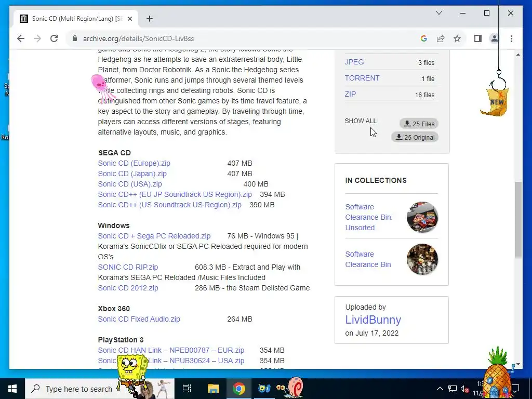
Task: Download all 25 Files
Action: pyautogui.click(x=419, y=124)
